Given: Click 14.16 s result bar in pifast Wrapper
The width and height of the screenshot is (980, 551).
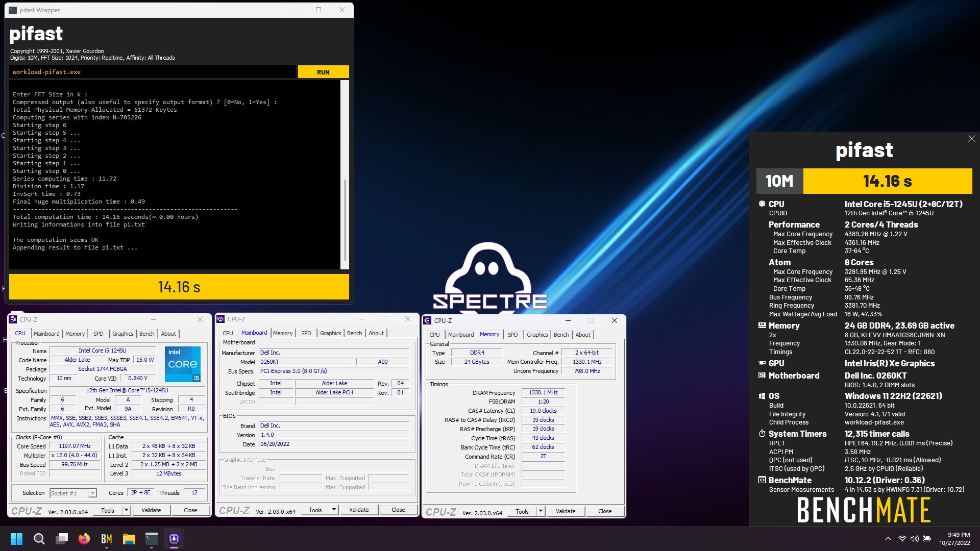Looking at the screenshot, I should [x=179, y=287].
